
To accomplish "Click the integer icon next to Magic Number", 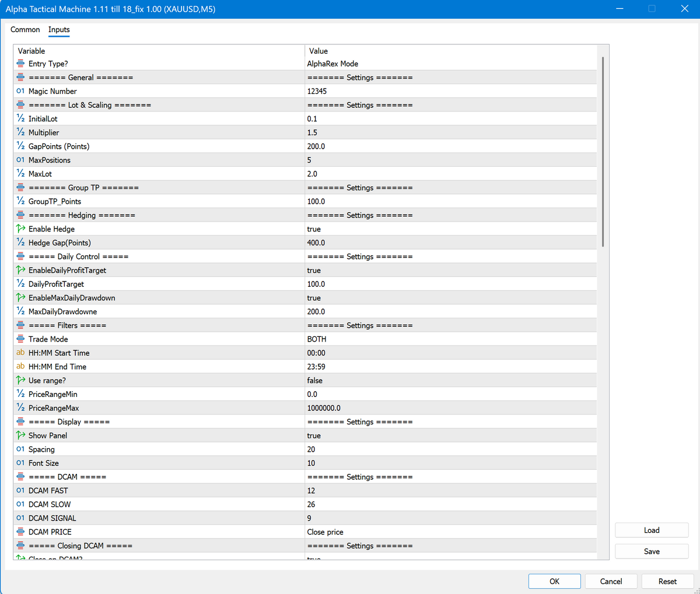I will [x=20, y=91].
